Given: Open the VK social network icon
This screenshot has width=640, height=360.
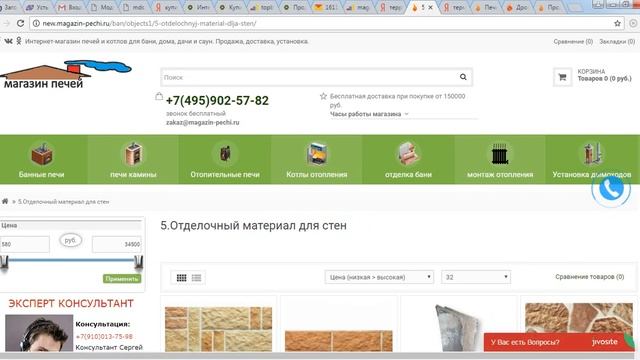Looking at the screenshot, I should click(x=8, y=41).
